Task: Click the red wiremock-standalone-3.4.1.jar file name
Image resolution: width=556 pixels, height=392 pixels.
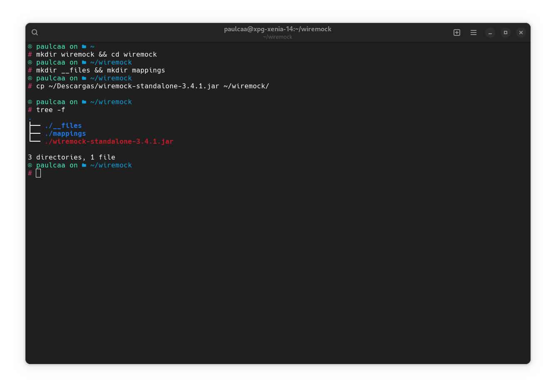Action: [x=109, y=142]
